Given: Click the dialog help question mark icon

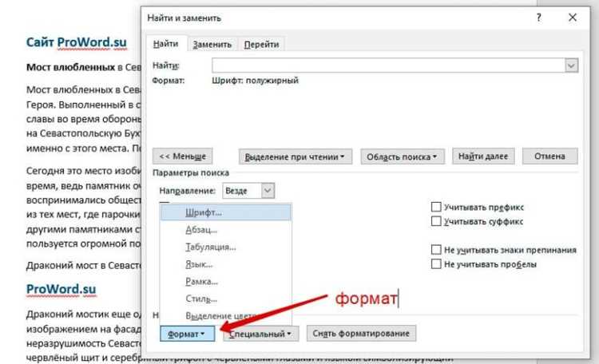Looking at the screenshot, I should [x=538, y=18].
